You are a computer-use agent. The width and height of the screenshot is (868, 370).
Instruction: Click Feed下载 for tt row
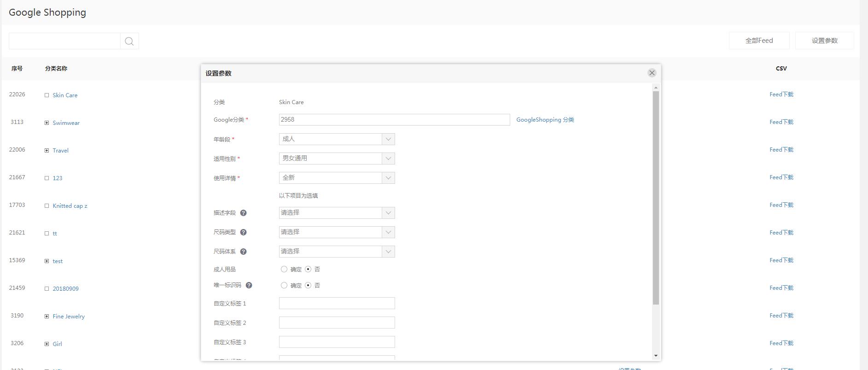[x=781, y=233]
